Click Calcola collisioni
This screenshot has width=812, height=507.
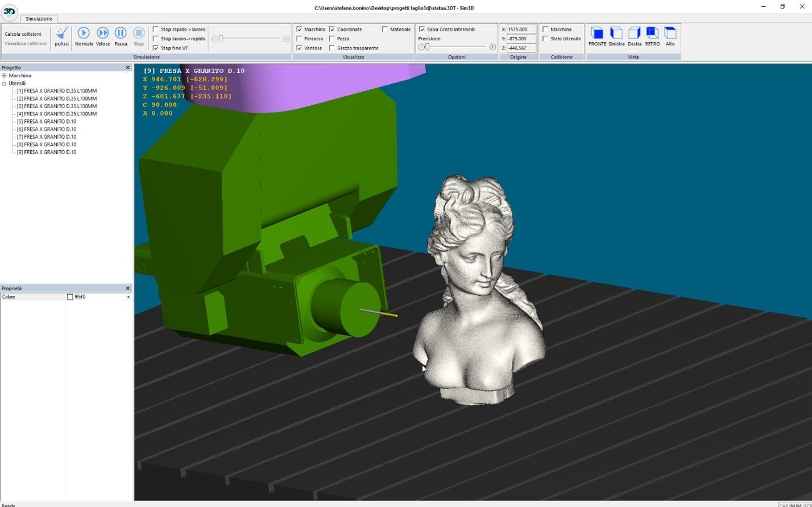pyautogui.click(x=23, y=34)
